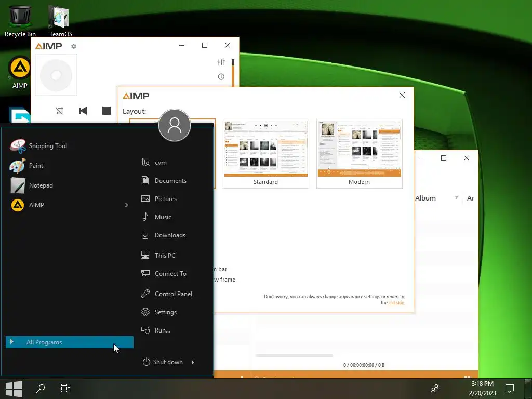Open the Recycle Bin desktop icon
Image resolution: width=532 pixels, height=399 pixels.
click(x=20, y=20)
